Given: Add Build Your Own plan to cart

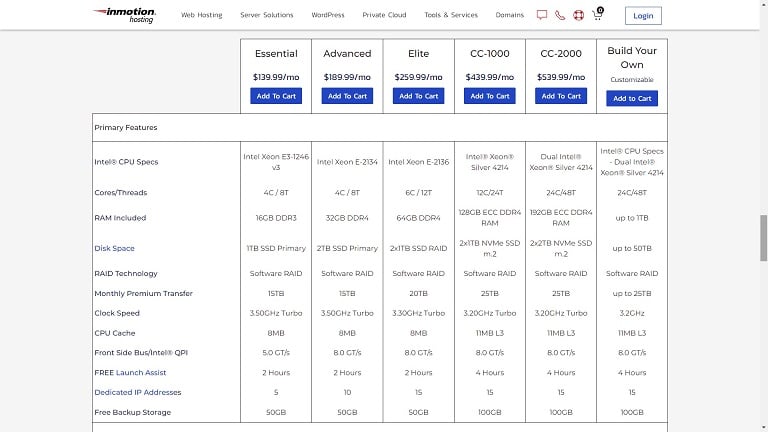Looking at the screenshot, I should click(x=632, y=98).
